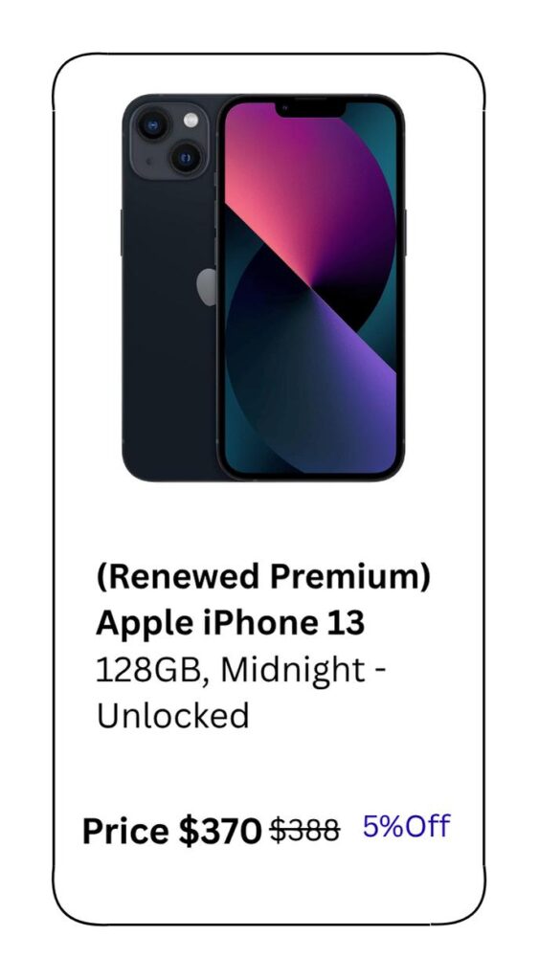Screen dimensions: 539x980
Task: Click the "(Renewed Premium)" heading text
Action: 263,577
